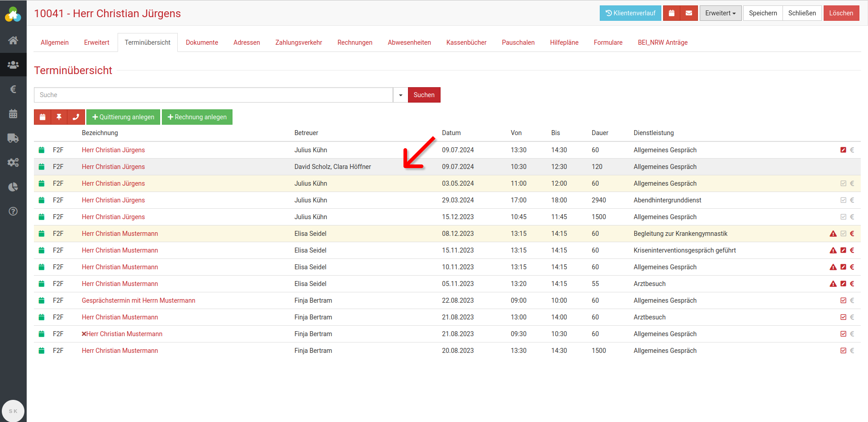868x422 pixels.
Task: Open the pie chart reports sidebar icon
Action: pyautogui.click(x=13, y=187)
